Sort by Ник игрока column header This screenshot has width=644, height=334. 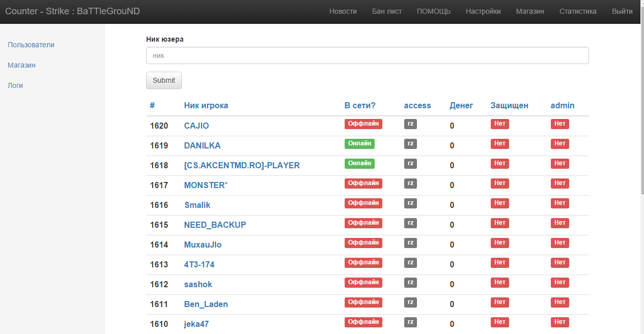206,106
